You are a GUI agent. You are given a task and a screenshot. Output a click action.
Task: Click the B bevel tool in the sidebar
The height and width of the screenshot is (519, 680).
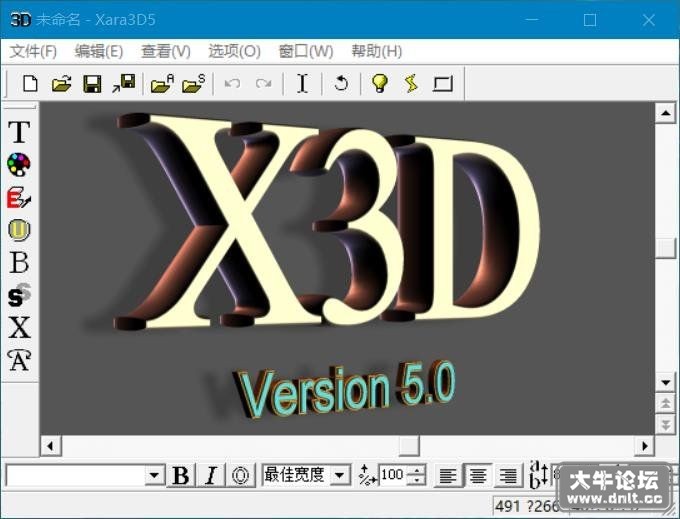(x=19, y=262)
